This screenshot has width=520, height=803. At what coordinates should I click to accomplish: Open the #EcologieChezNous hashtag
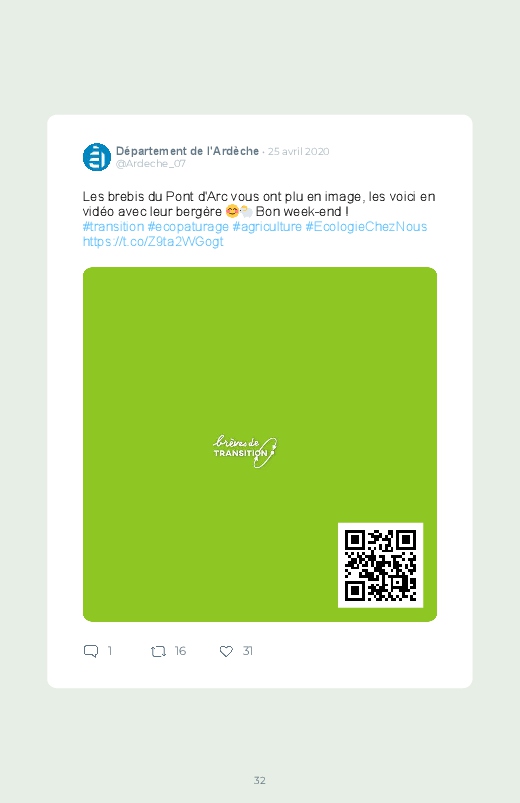366,226
